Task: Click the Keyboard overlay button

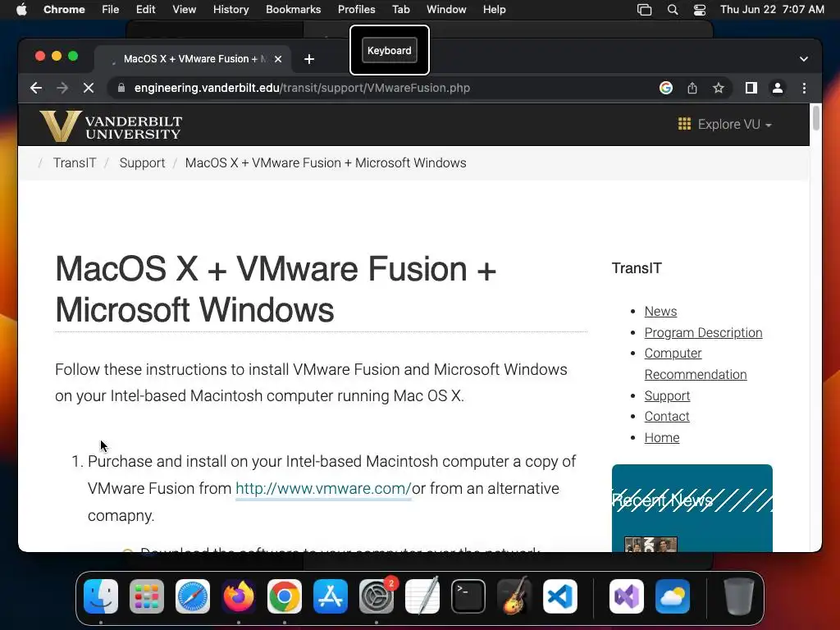Action: click(x=390, y=50)
